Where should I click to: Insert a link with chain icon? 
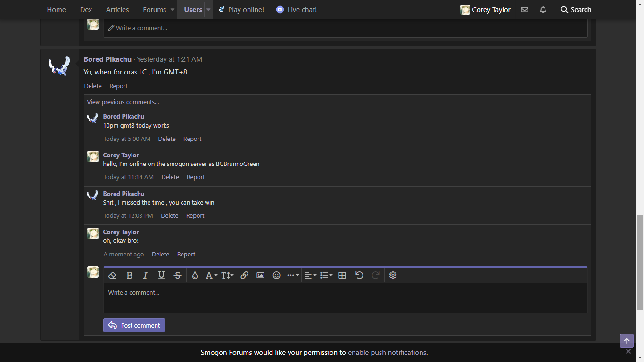click(x=244, y=275)
